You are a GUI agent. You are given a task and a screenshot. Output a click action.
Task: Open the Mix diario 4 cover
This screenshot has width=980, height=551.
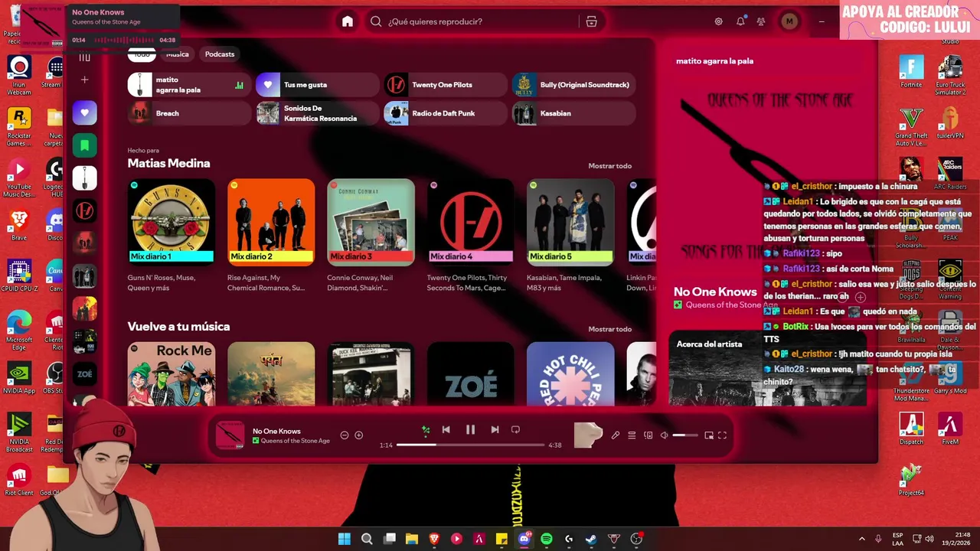(x=471, y=222)
